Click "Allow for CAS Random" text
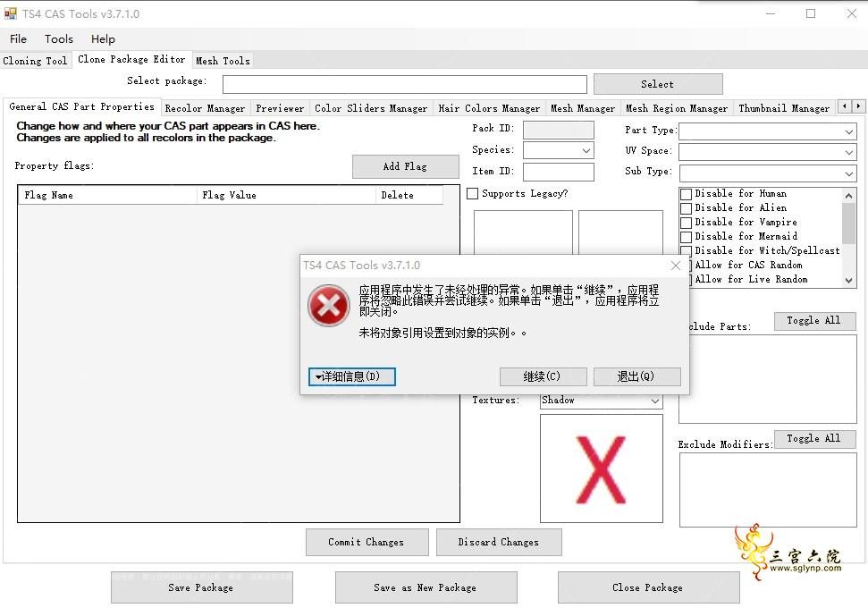 [748, 266]
